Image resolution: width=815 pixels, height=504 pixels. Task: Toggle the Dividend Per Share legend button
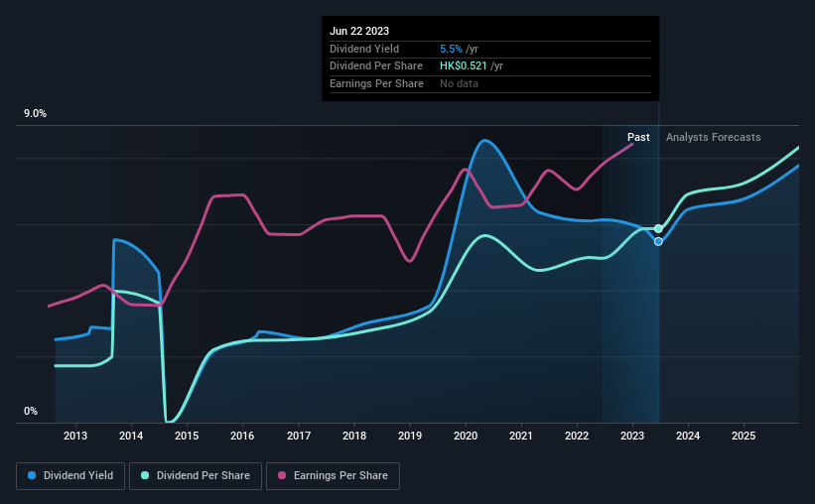(196, 476)
